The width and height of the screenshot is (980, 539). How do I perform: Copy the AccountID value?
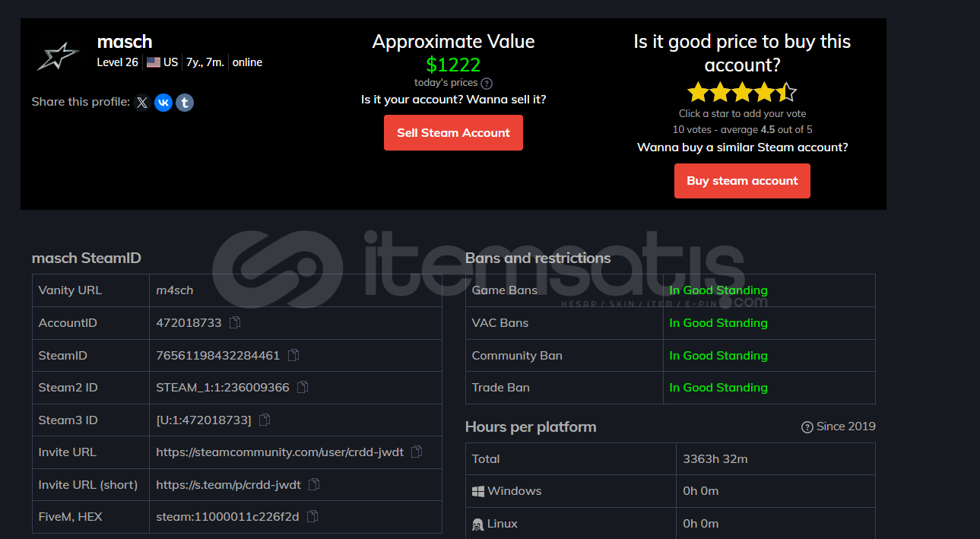(x=235, y=322)
